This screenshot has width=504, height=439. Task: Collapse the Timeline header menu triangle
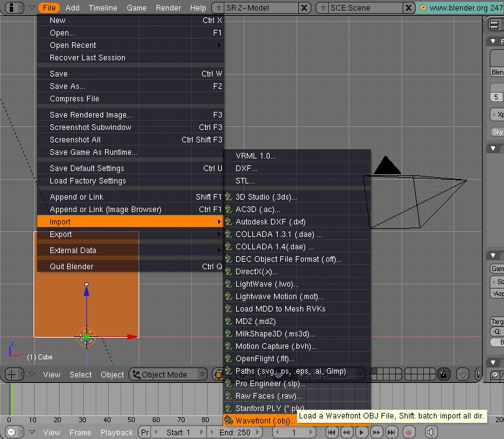[32, 432]
